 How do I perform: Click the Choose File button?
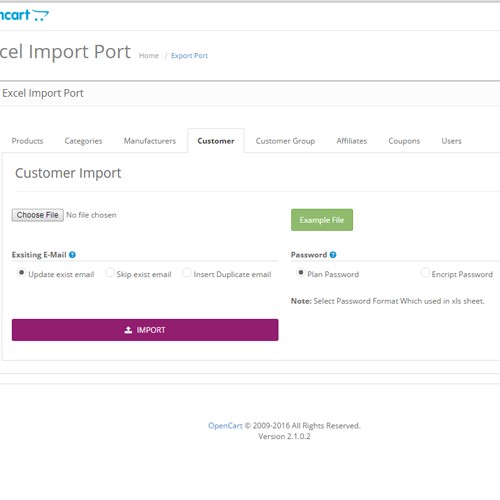[x=38, y=215]
